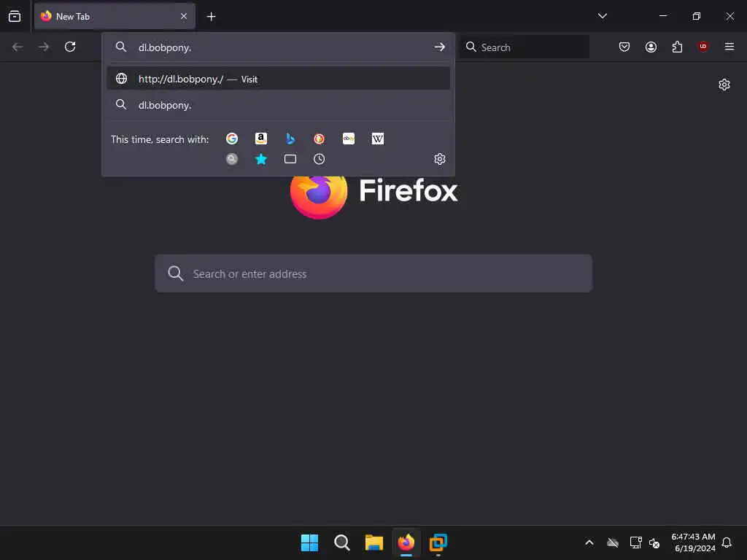Open File Explorer from taskbar
This screenshot has height=560, width=747.
pos(374,542)
